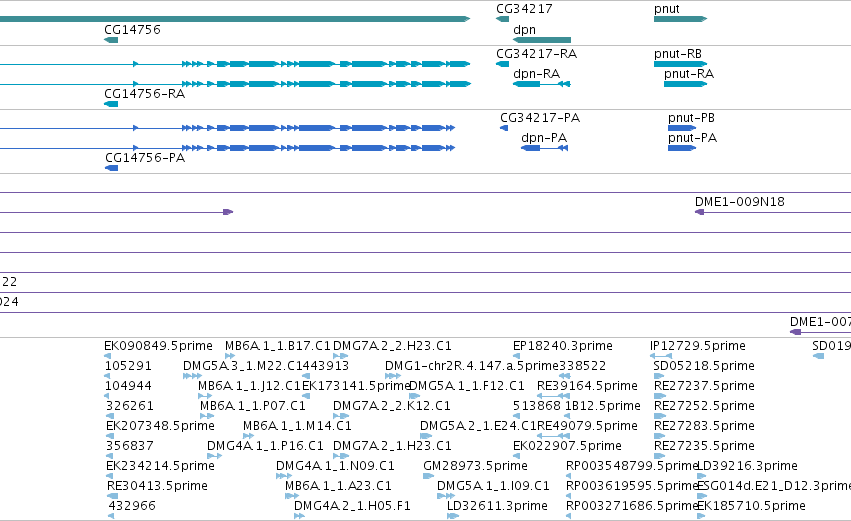
Task: Open EST EP18240.3prime
Action: click(563, 346)
